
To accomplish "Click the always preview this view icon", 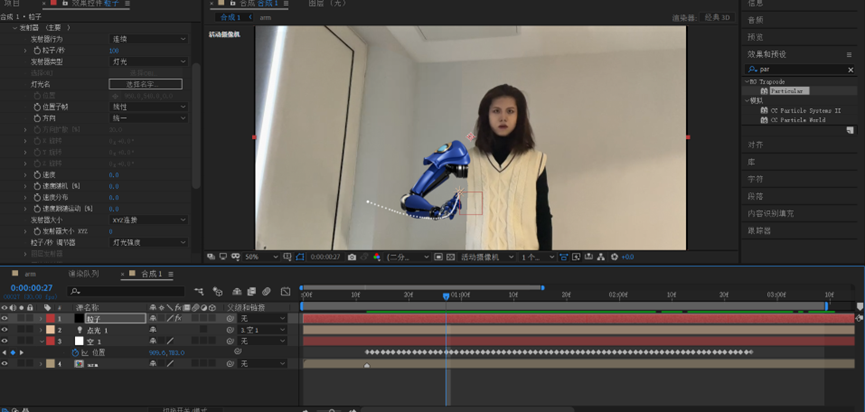I will [210, 257].
